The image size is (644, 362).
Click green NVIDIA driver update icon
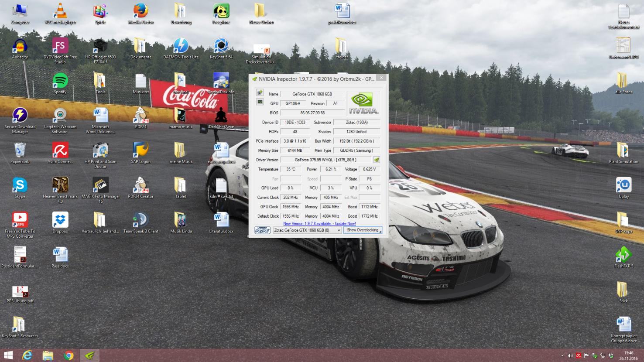377,160
